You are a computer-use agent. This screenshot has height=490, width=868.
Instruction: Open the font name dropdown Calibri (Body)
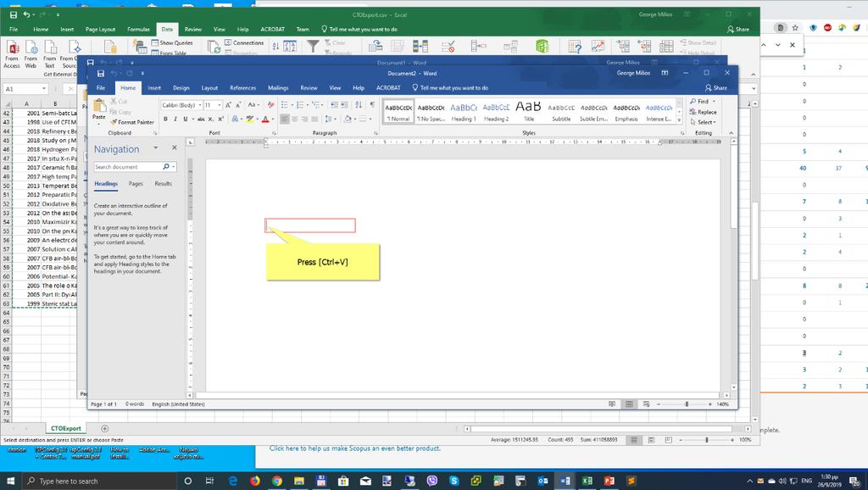200,104
